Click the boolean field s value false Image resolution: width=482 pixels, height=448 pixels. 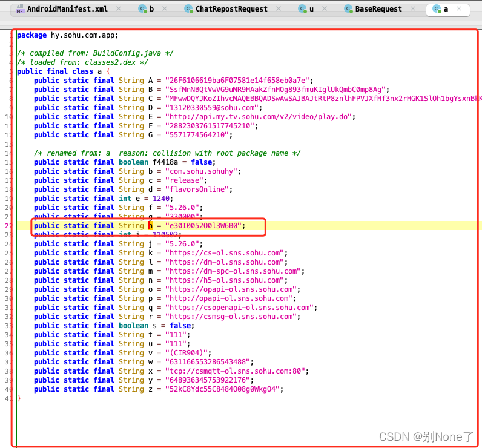tap(180, 326)
